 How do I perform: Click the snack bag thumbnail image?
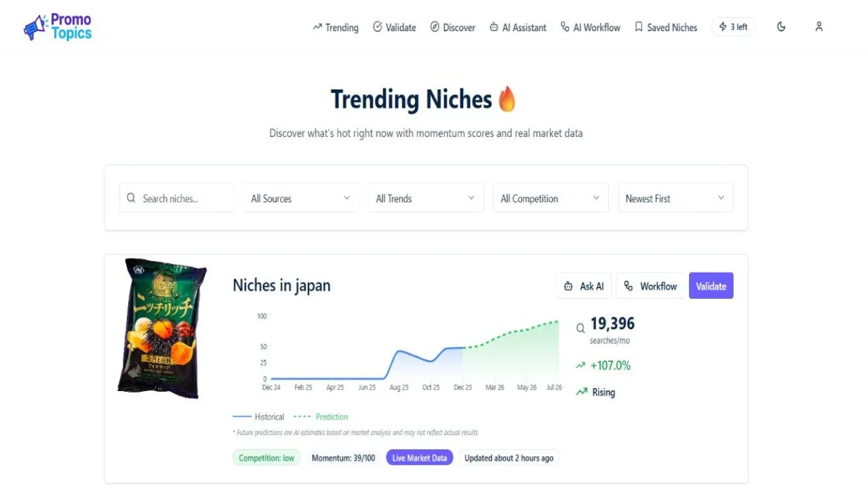(161, 327)
